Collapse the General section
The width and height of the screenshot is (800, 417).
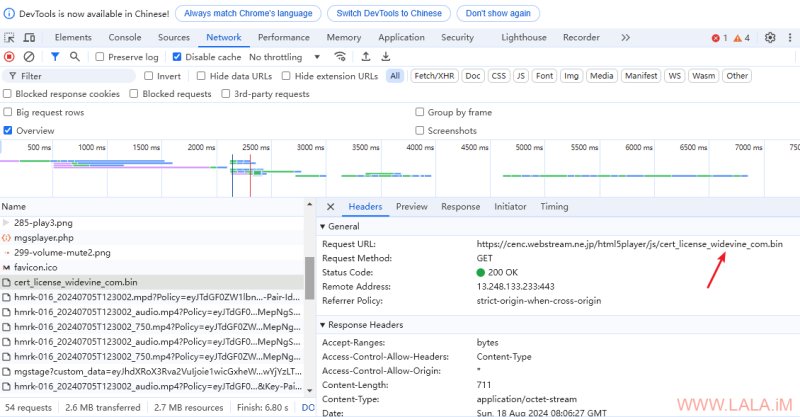340,226
